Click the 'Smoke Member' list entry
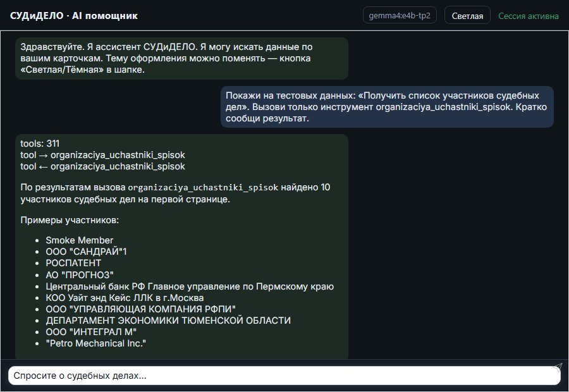569x392 pixels. tap(80, 240)
